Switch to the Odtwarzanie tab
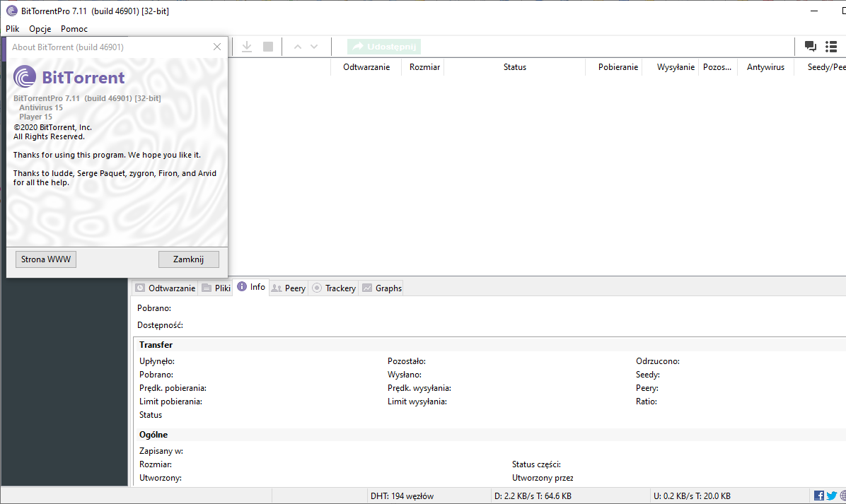 click(x=165, y=288)
